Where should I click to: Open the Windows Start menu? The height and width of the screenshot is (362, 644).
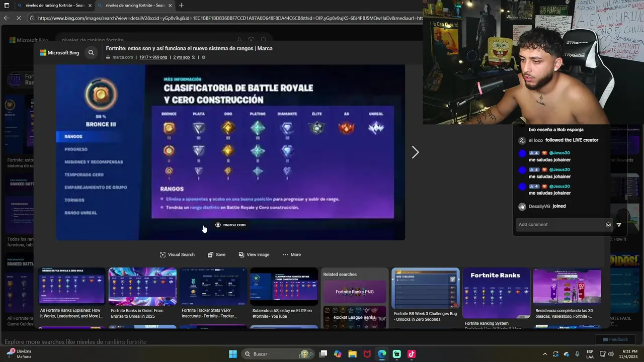[x=233, y=354]
